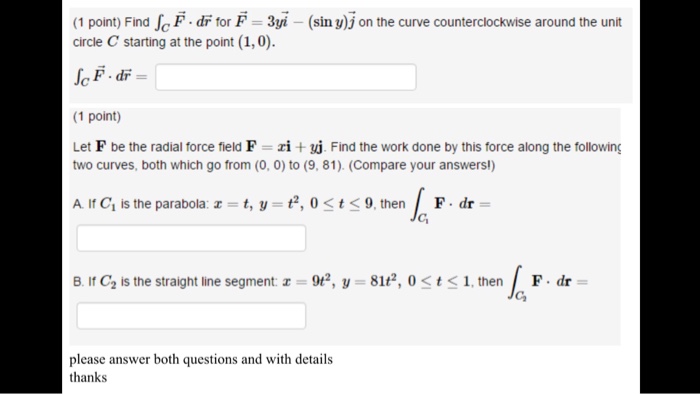
Task: Click the "(1 point) Find" text at top
Action: (111, 22)
